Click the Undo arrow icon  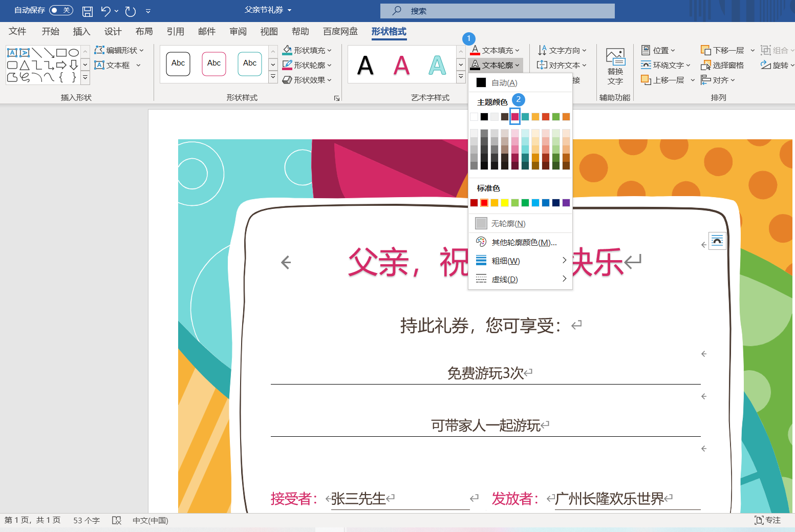coord(106,11)
